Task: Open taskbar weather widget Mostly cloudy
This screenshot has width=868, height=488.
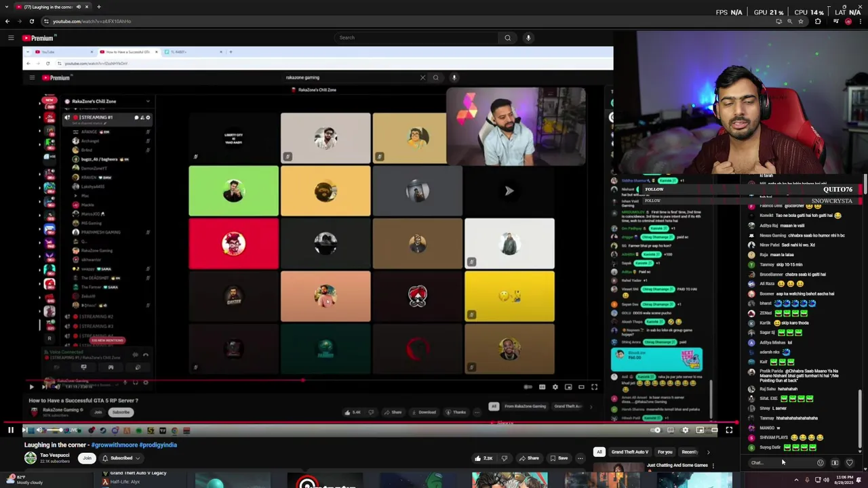Action: click(x=24, y=480)
